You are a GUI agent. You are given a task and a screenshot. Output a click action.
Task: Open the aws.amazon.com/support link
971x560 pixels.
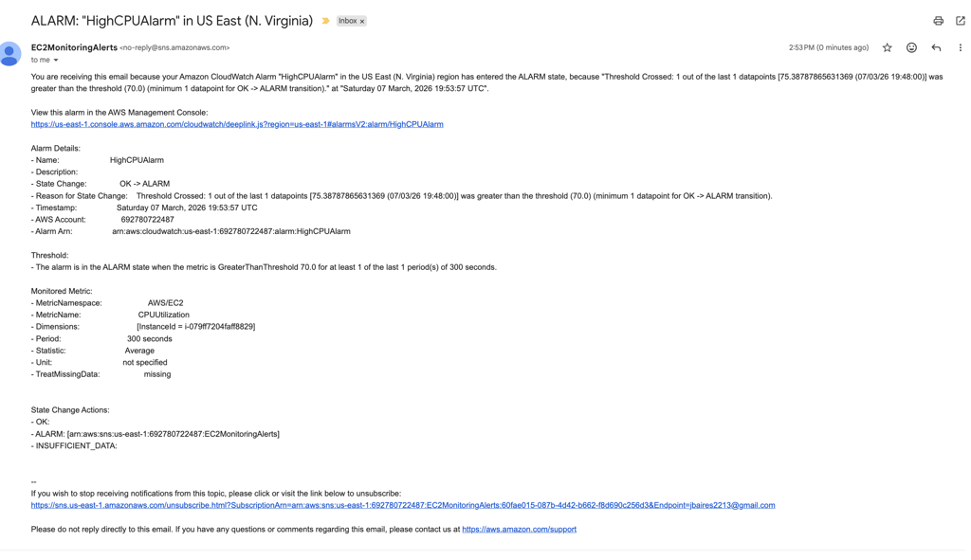[519, 530]
